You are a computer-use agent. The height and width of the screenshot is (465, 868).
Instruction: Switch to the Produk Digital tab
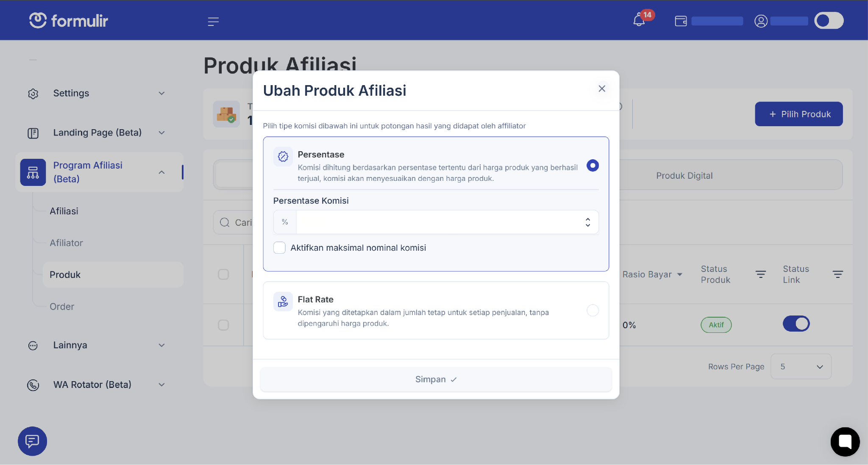[684, 175]
